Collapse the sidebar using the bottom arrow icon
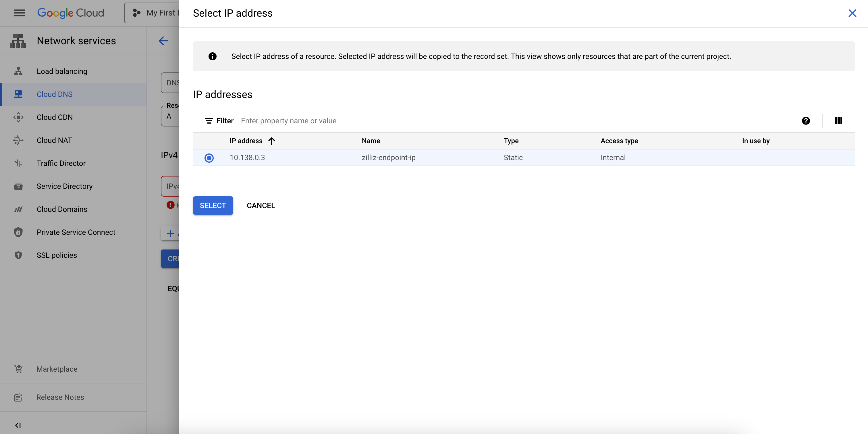 [x=18, y=425]
